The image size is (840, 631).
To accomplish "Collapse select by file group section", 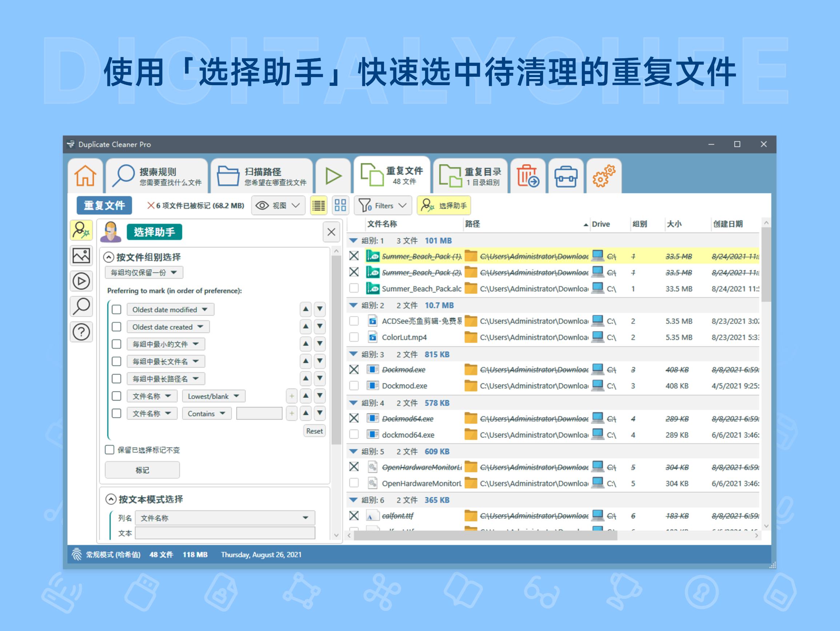I will [109, 257].
